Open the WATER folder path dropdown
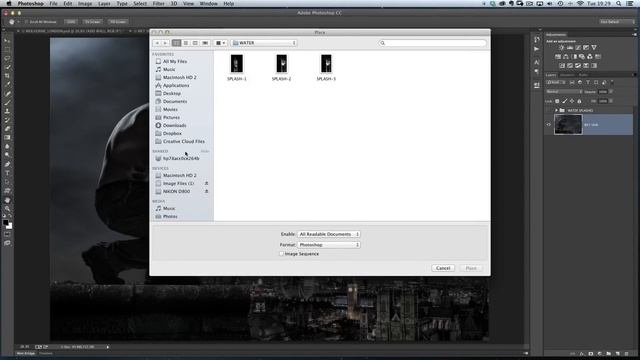 pyautogui.click(x=264, y=43)
